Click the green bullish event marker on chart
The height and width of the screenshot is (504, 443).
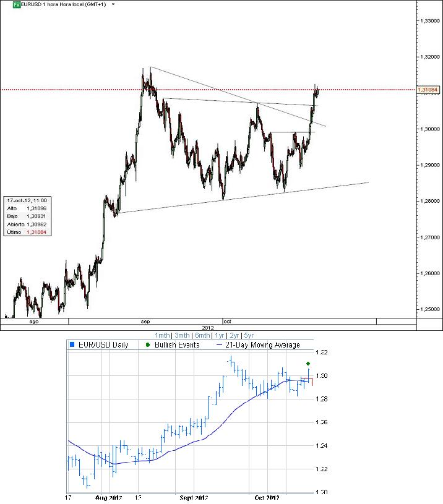(x=308, y=364)
